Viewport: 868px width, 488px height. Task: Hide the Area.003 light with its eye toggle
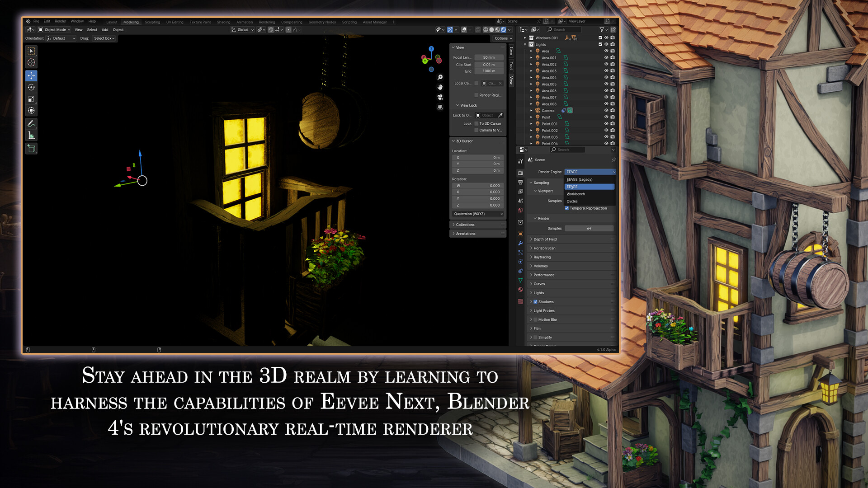click(x=606, y=70)
